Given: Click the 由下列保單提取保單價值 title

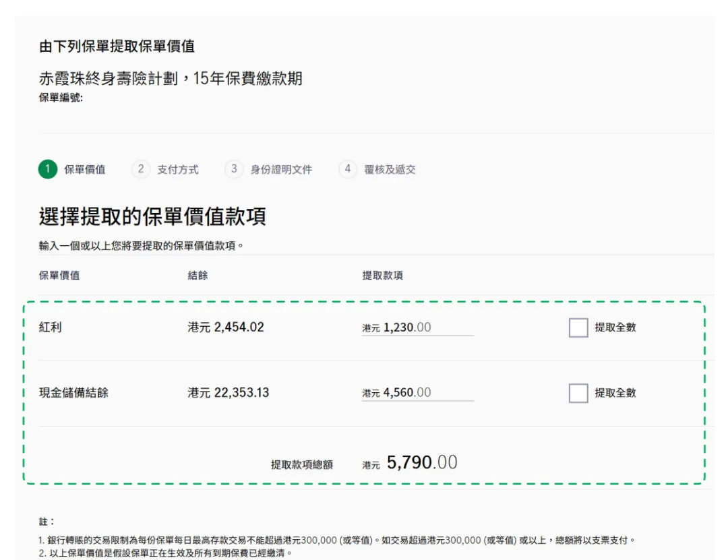Looking at the screenshot, I should (x=117, y=46).
